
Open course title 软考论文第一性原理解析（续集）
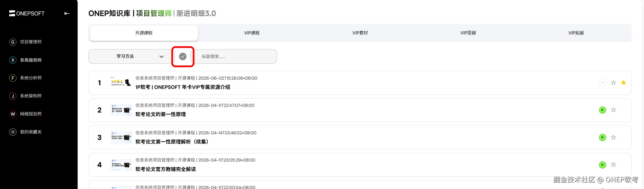[x=172, y=142]
